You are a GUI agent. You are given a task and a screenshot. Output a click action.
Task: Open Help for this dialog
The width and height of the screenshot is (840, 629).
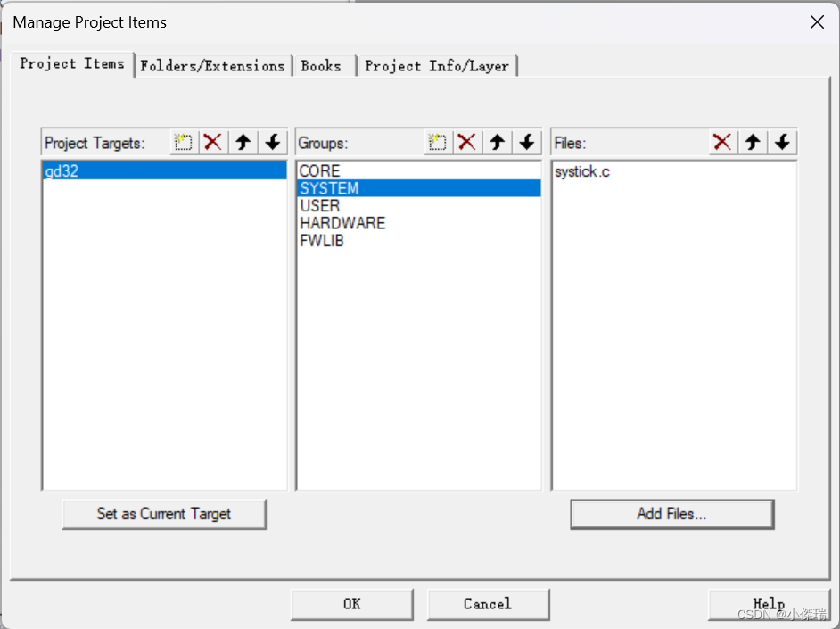tap(769, 604)
